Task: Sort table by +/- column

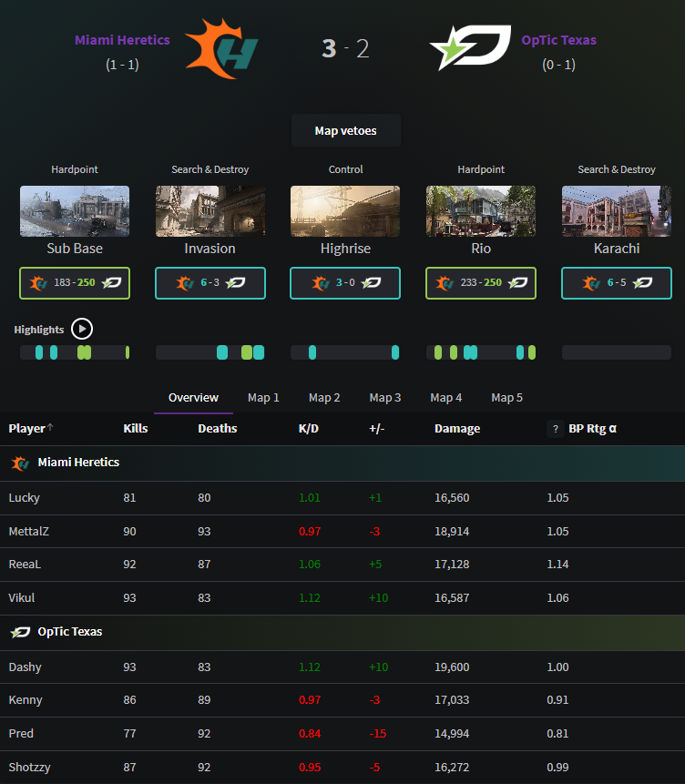Action: click(377, 429)
